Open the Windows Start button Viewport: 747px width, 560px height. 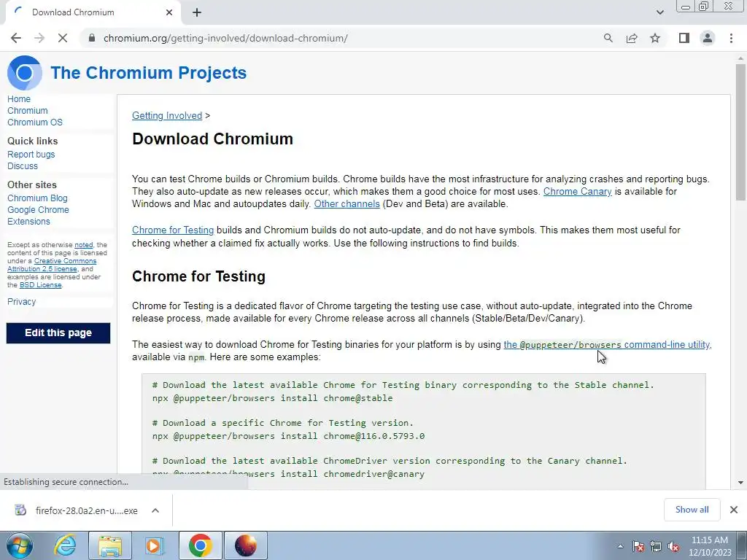click(19, 545)
